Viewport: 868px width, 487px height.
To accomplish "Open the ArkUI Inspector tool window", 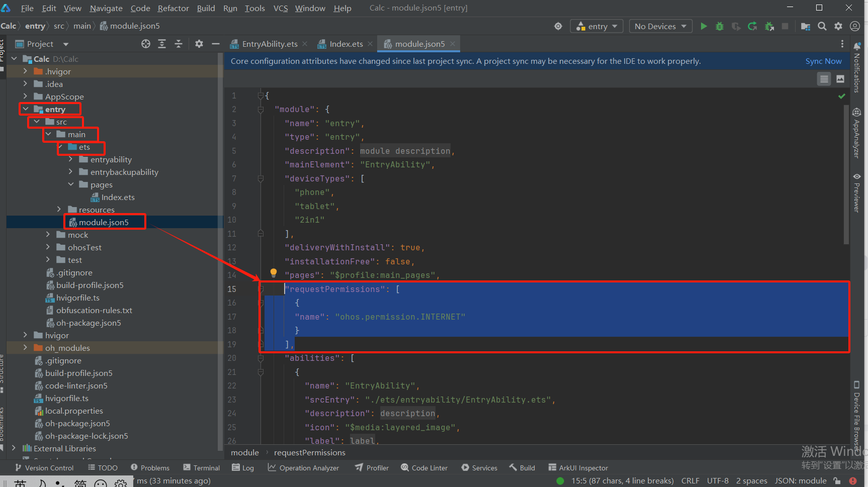I will [x=578, y=467].
